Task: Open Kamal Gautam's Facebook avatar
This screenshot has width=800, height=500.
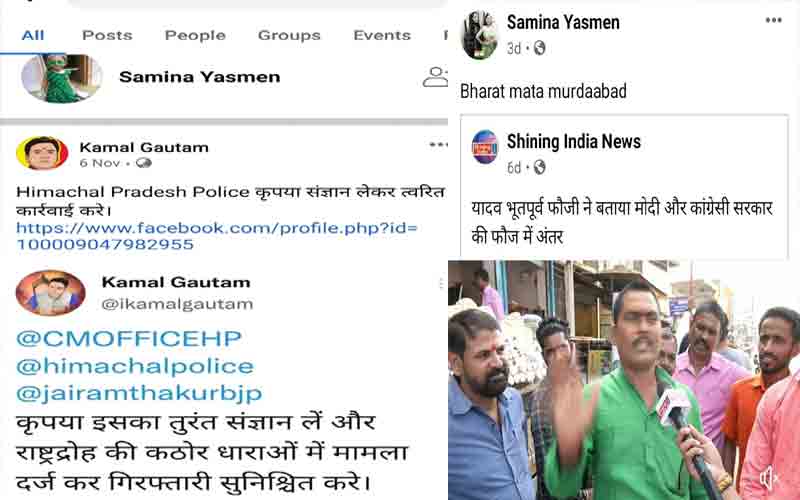Action: [x=42, y=153]
